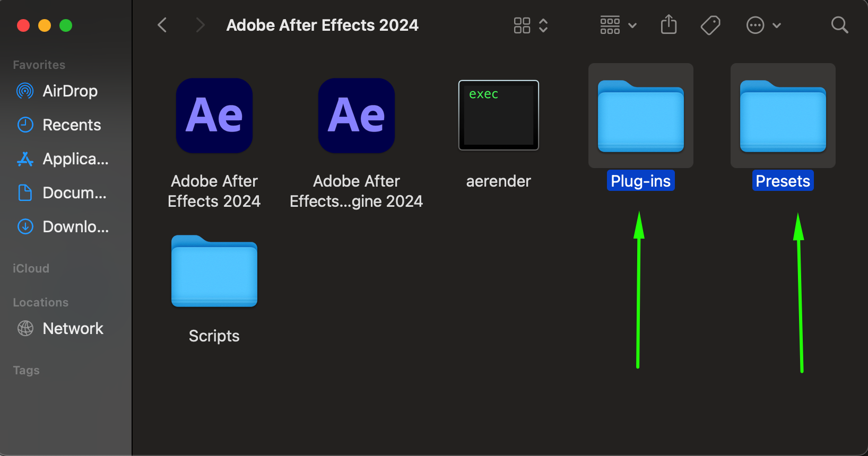
Task: Open Recents in the sidebar
Action: click(x=72, y=125)
